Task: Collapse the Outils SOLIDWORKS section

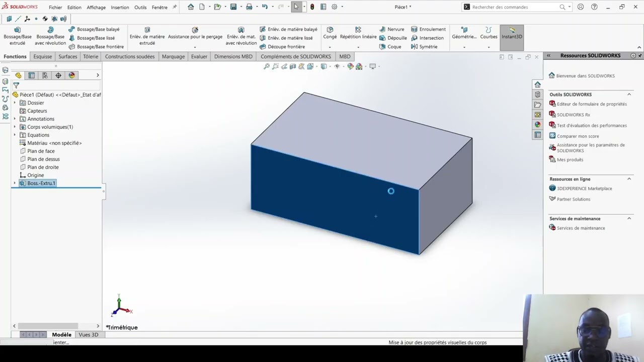Action: click(x=629, y=94)
